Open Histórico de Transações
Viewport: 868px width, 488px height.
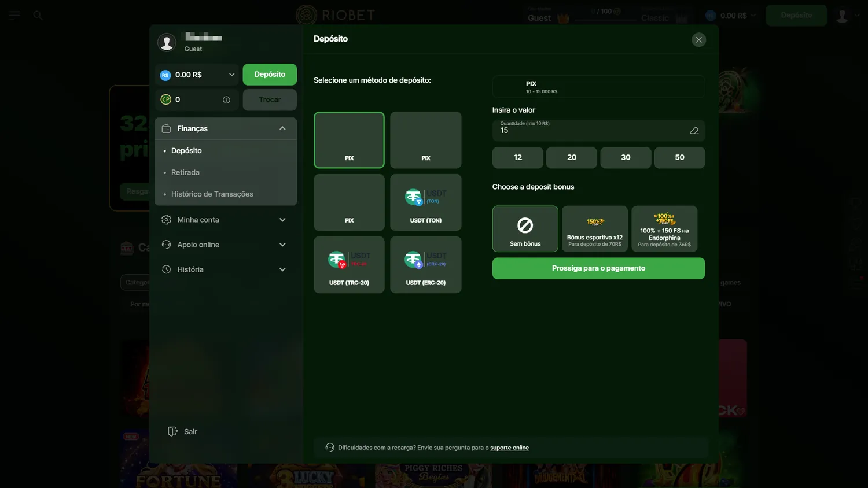pos(212,194)
